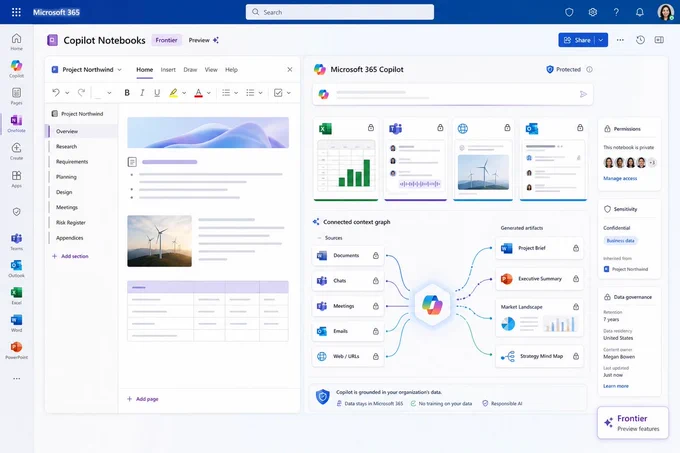Open Manage access link
Image resolution: width=680 pixels, height=453 pixels.
[620, 178]
